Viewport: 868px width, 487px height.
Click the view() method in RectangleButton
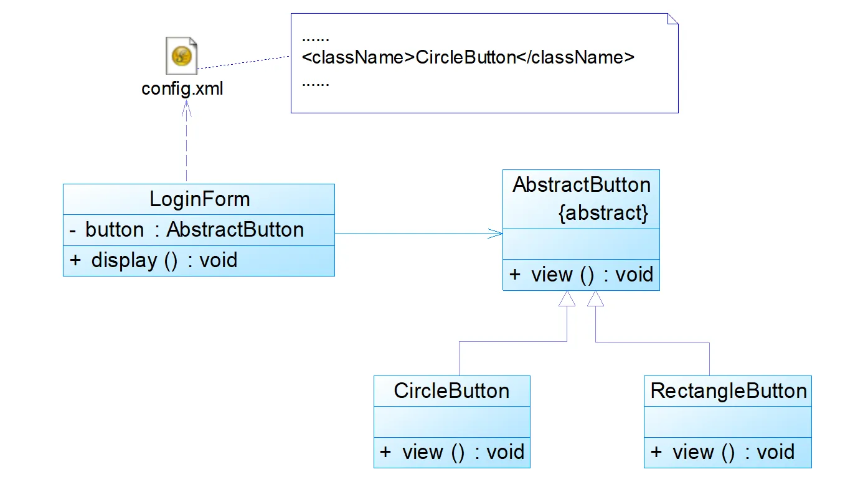click(722, 452)
